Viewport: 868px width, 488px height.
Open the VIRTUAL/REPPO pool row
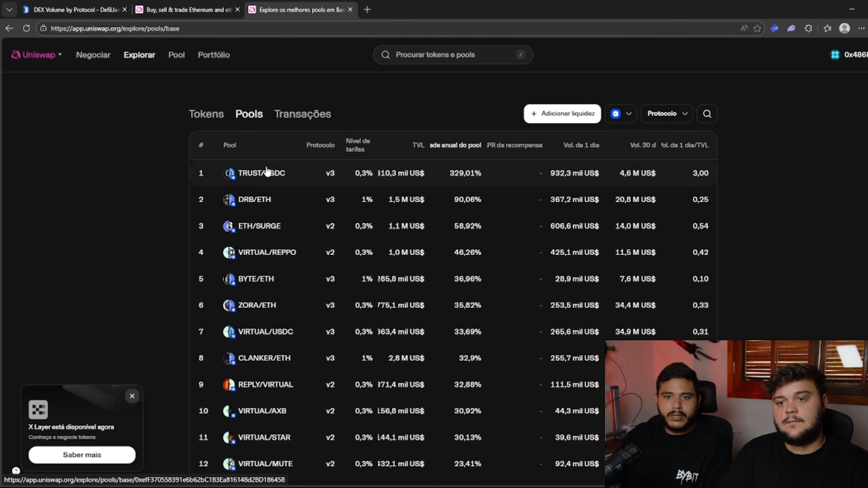[453, 252]
